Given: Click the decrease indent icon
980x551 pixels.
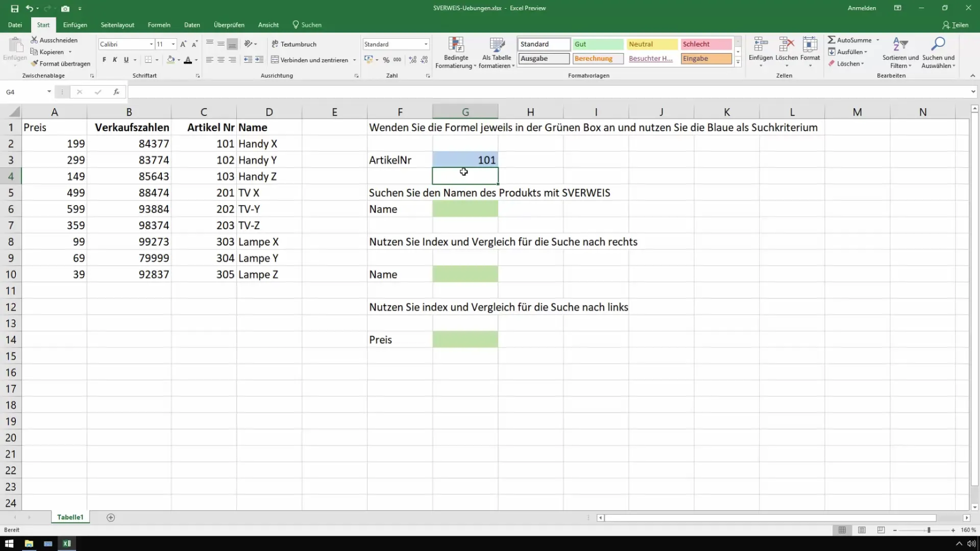Looking at the screenshot, I should tap(248, 60).
